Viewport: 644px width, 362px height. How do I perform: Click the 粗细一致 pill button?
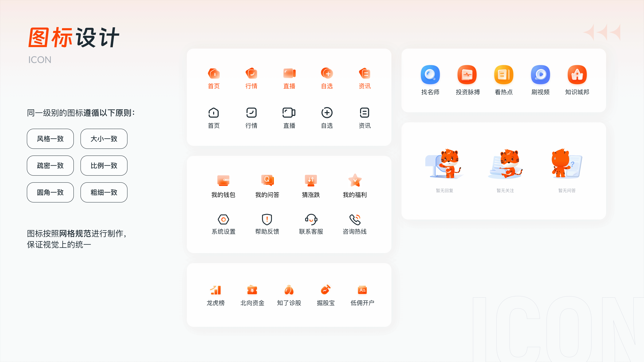pyautogui.click(x=104, y=192)
